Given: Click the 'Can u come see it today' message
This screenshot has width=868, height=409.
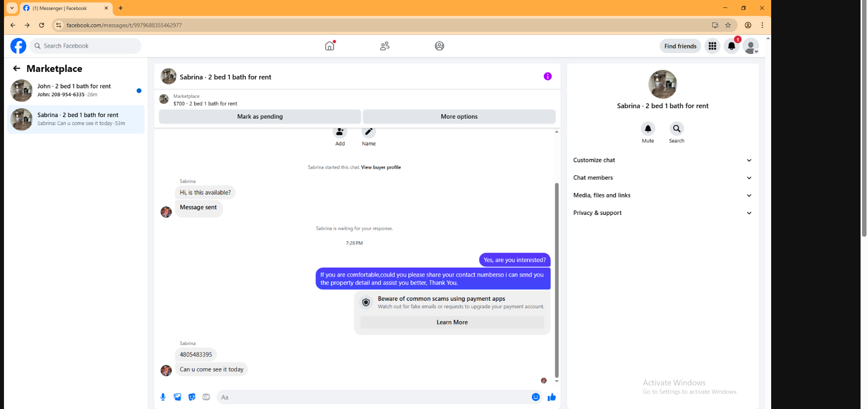Looking at the screenshot, I should coord(212,369).
